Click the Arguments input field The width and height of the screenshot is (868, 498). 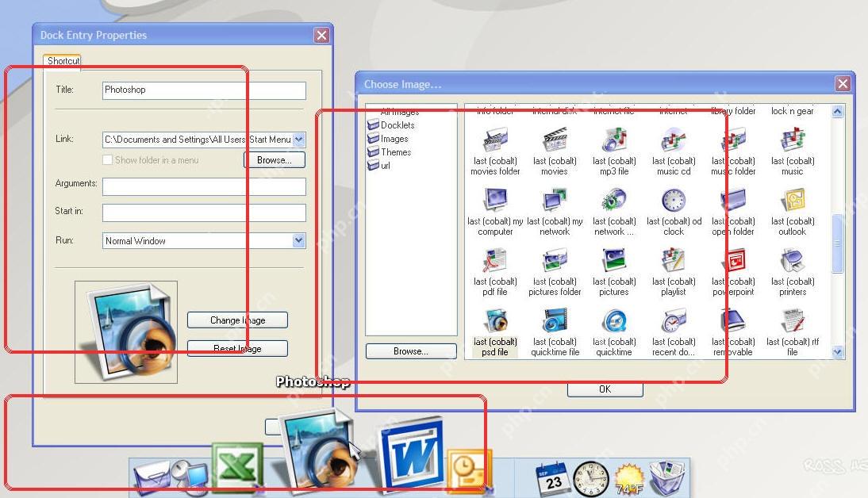point(204,186)
